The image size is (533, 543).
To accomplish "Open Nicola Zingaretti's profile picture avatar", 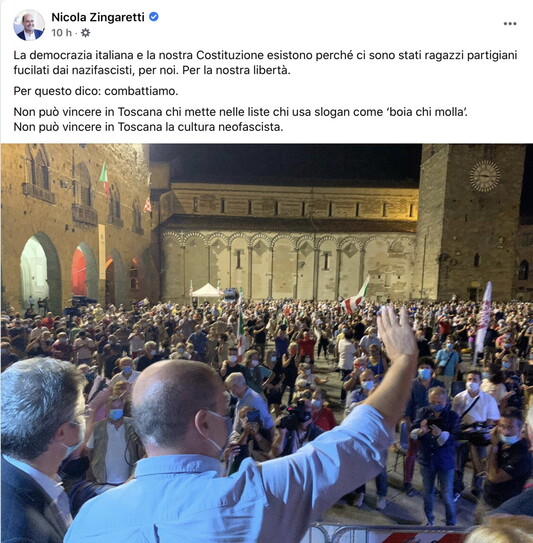I will coord(29,25).
